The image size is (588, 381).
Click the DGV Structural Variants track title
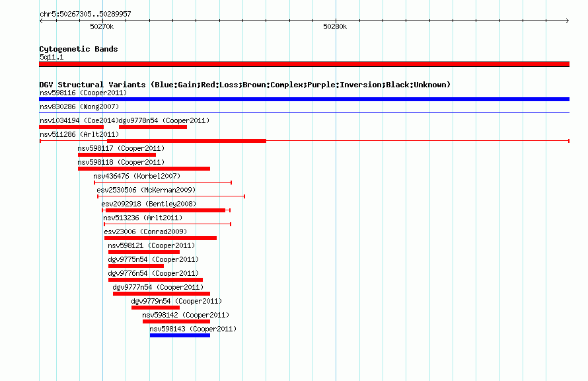245,85
